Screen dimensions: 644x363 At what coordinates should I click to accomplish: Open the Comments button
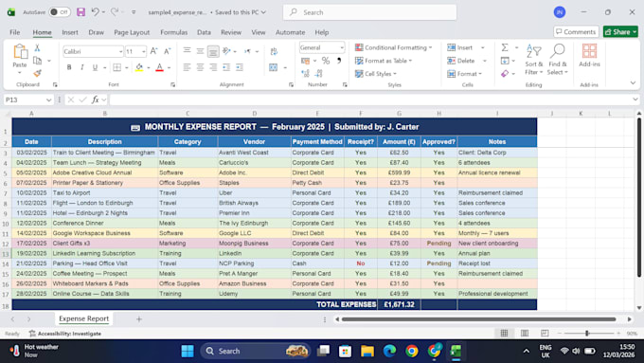[576, 31]
